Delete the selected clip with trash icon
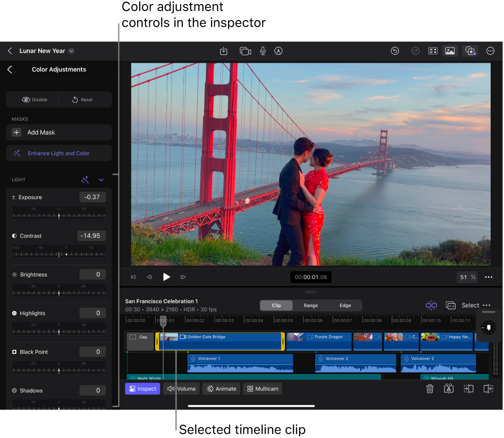Viewport: 504px width, 438px height. pyautogui.click(x=430, y=389)
